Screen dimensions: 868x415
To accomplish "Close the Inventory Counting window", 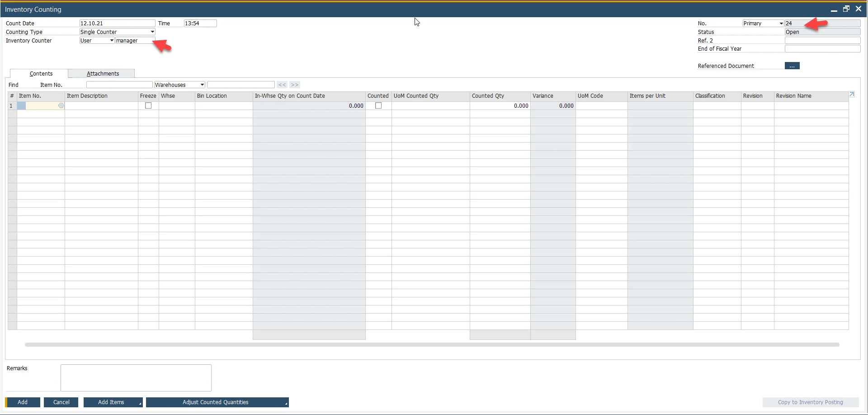I will [x=859, y=9].
